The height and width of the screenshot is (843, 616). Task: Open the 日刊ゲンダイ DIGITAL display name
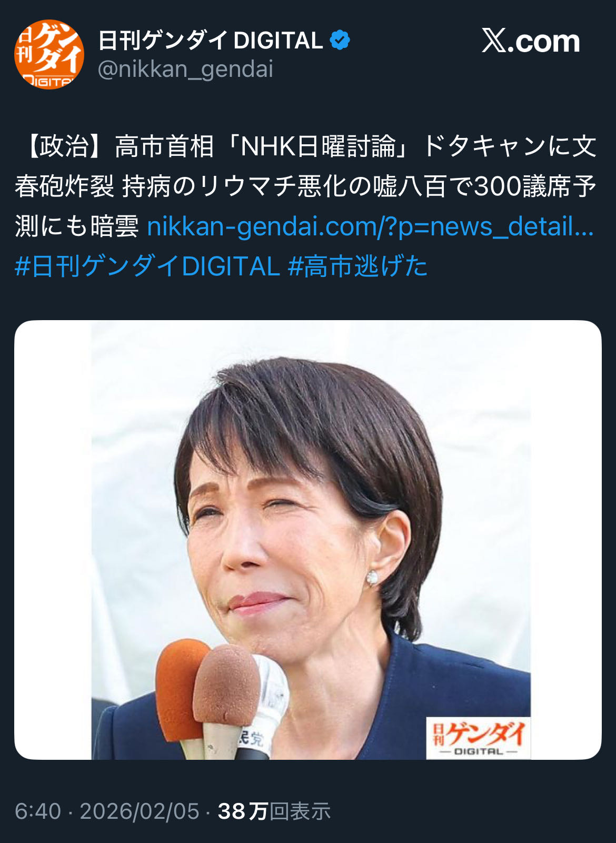coord(211,41)
